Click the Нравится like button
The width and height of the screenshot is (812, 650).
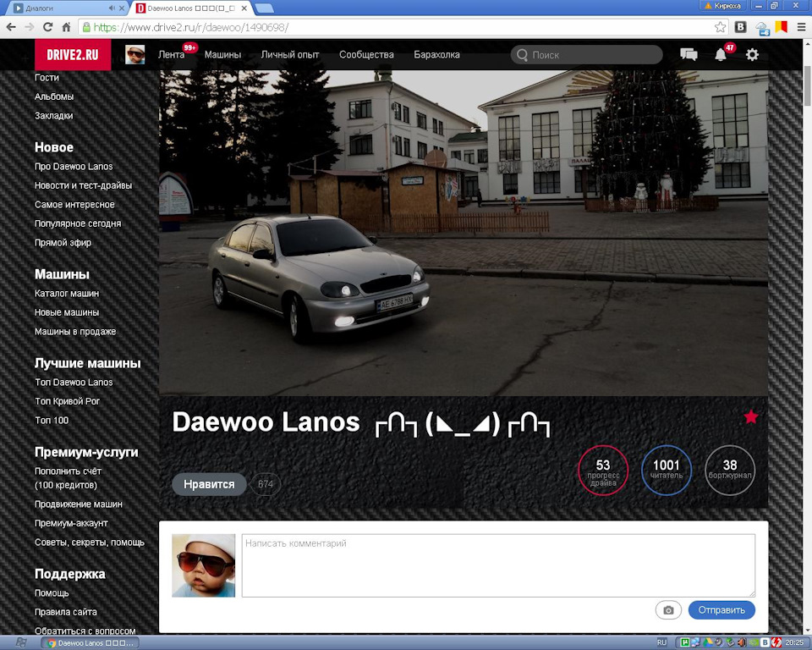pos(209,484)
